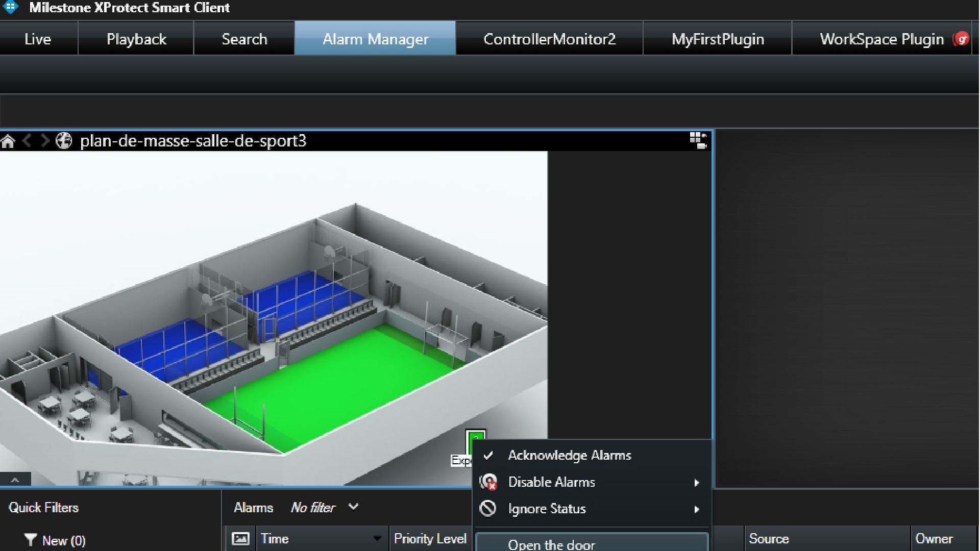Switch to MyFirstPlugin tab
The height and width of the screenshot is (551, 980).
718,38
